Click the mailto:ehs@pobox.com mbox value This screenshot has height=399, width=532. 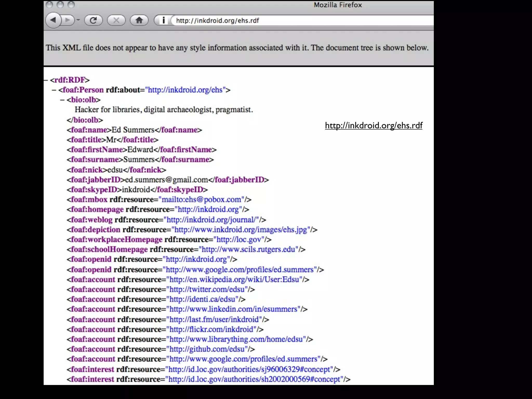201,199
